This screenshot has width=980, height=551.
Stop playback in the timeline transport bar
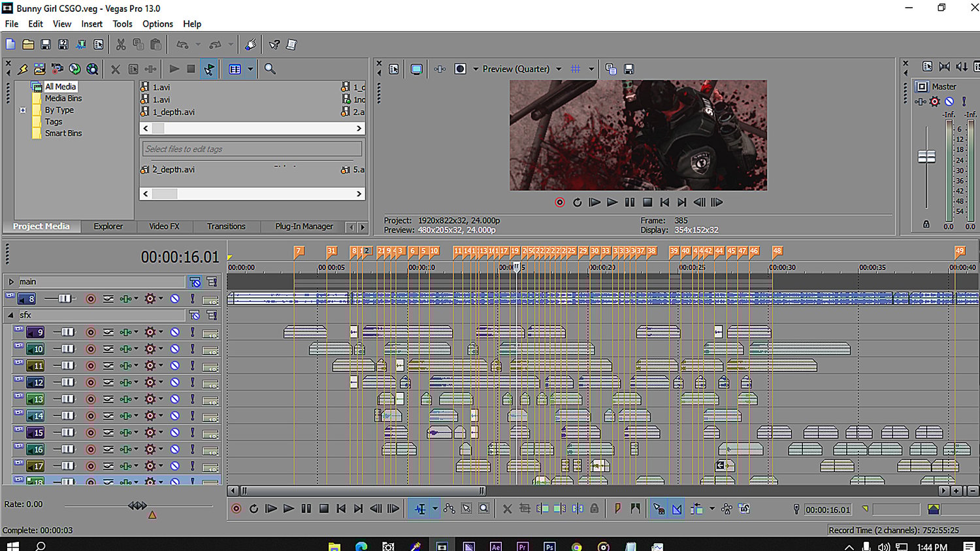323,509
